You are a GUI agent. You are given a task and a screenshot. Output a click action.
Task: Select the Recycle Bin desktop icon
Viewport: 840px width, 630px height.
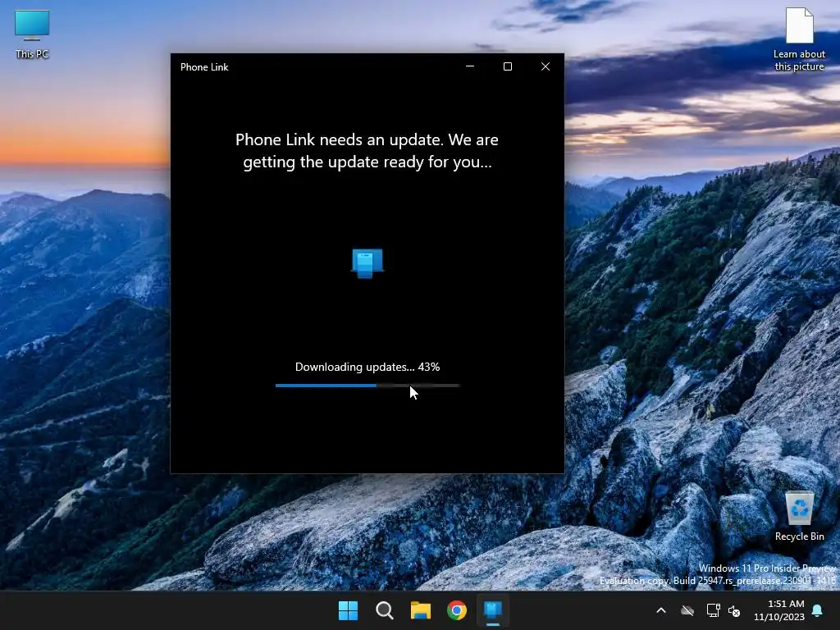(x=799, y=517)
